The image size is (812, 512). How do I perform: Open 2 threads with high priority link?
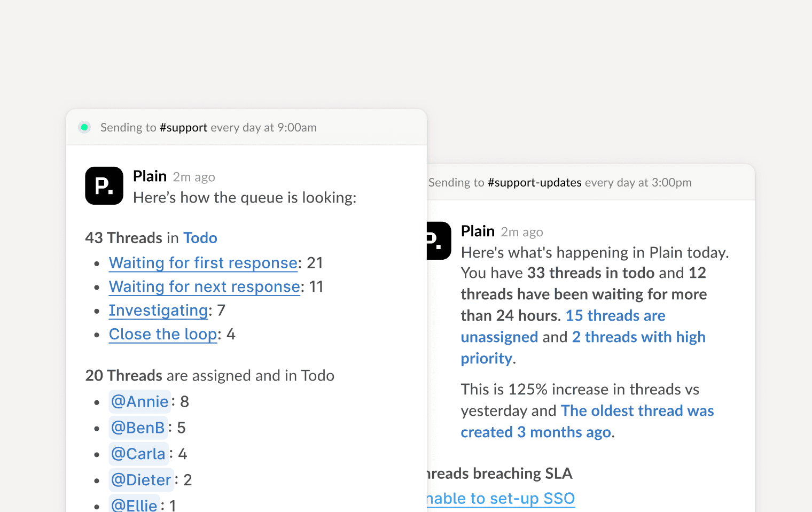(638, 337)
